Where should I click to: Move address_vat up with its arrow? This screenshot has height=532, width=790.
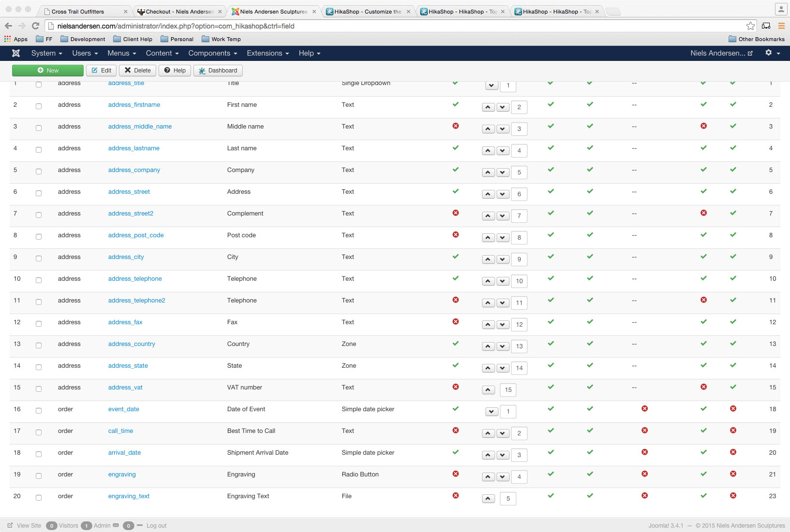pos(488,390)
